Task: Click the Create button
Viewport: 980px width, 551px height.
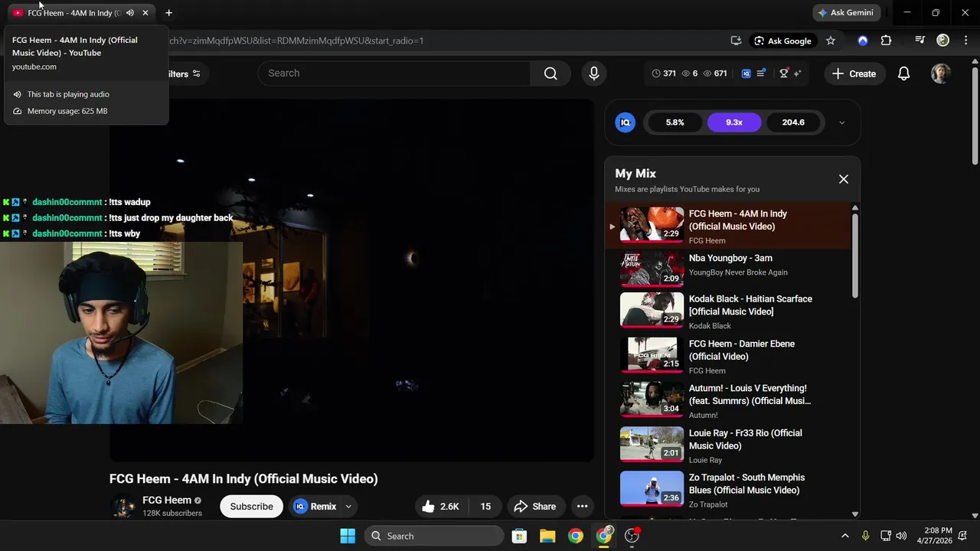Action: tap(854, 73)
